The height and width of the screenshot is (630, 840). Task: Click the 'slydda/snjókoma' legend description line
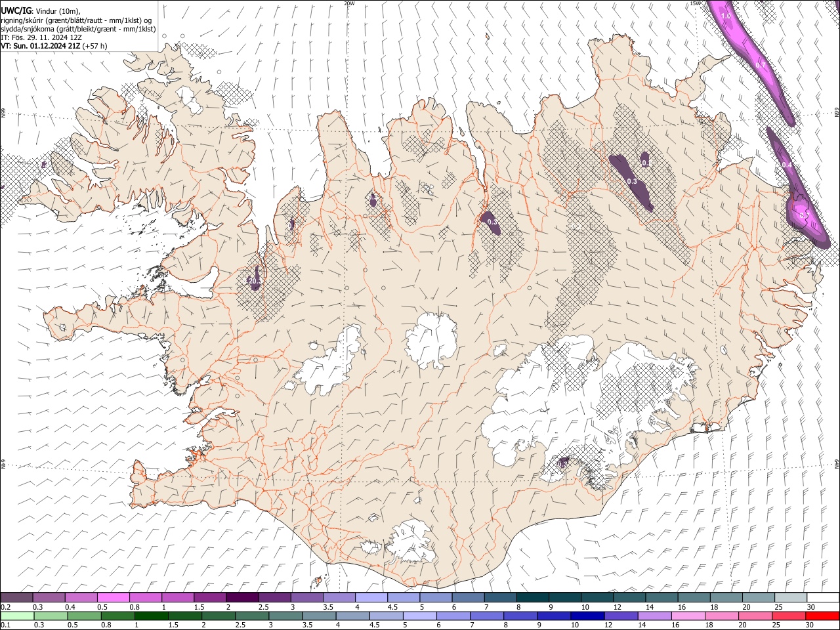78,29
